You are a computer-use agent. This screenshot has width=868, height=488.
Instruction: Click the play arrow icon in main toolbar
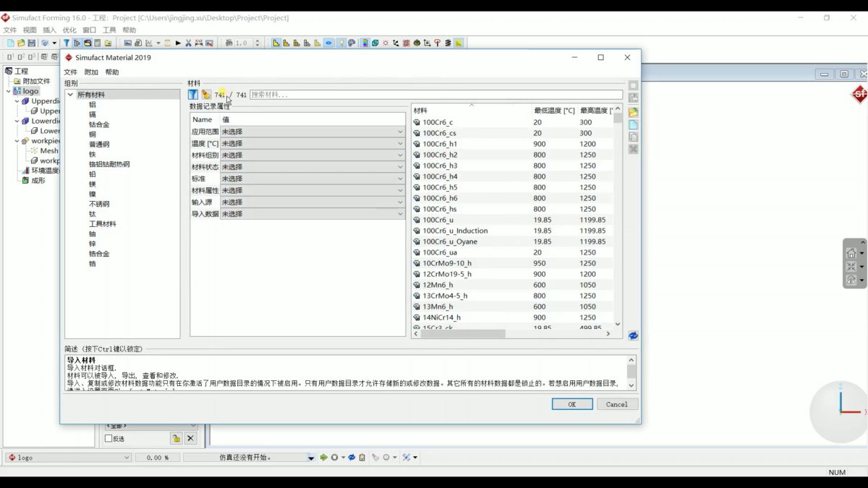click(178, 43)
